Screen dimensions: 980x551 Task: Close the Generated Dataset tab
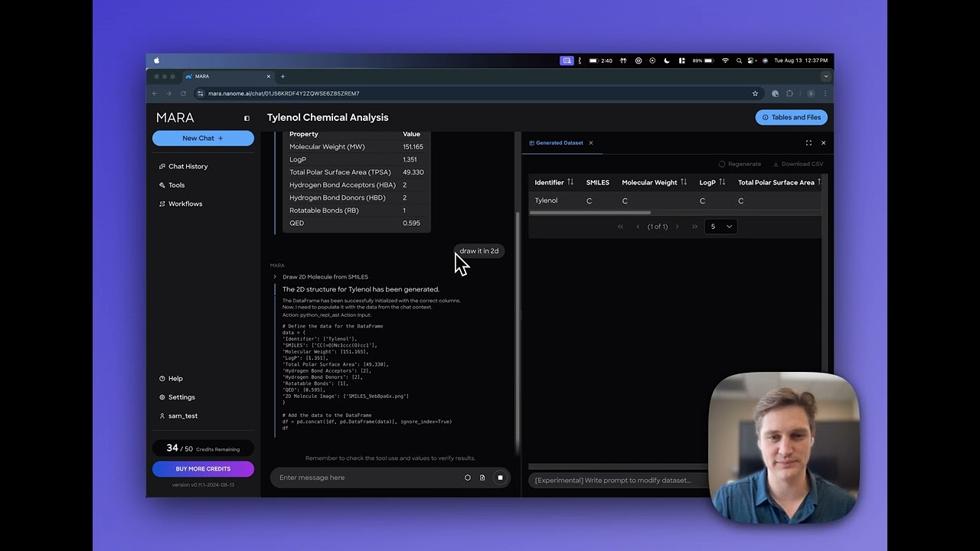(x=591, y=143)
